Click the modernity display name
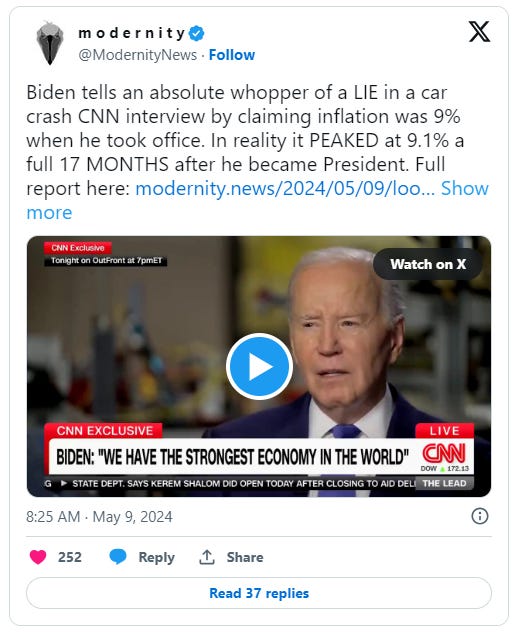 (x=132, y=33)
